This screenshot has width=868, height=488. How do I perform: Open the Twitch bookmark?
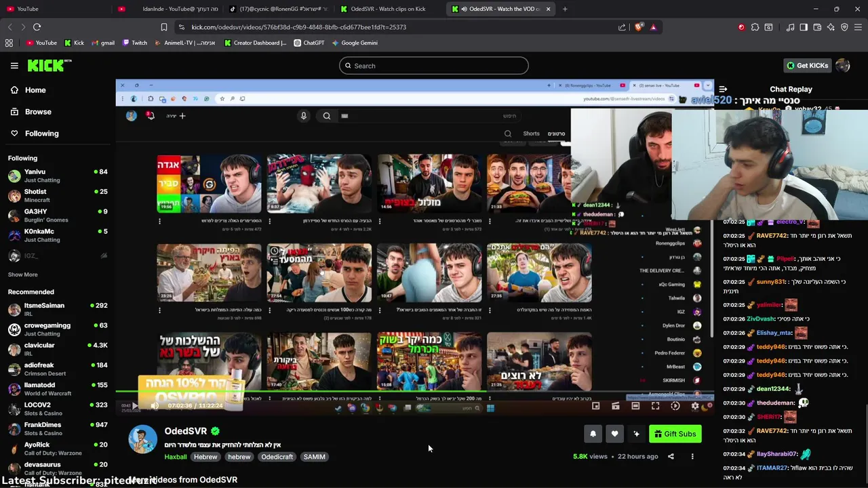[134, 43]
